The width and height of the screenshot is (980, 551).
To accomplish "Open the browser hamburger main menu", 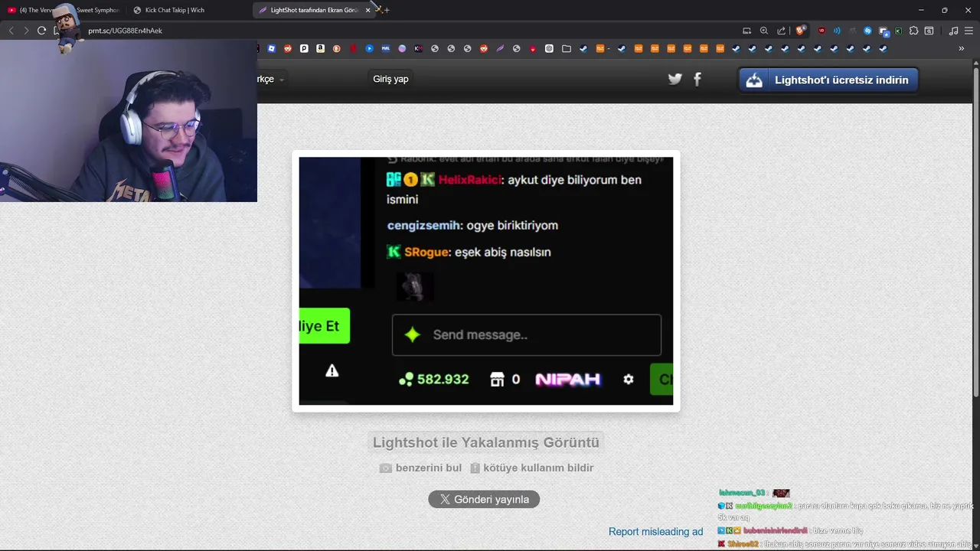I will 969,31.
